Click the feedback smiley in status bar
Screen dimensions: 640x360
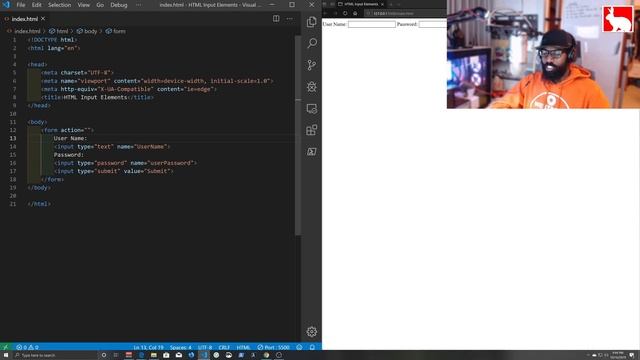[x=299, y=347]
